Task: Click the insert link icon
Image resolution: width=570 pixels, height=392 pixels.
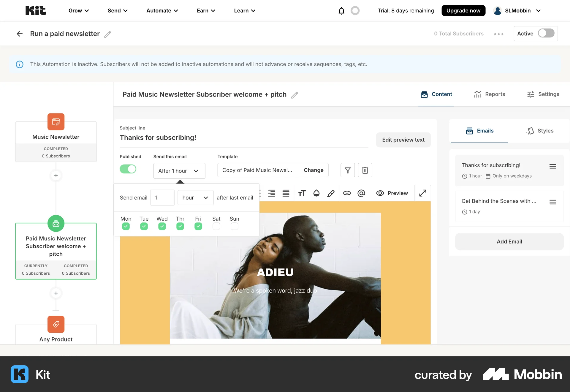Action: tap(347, 193)
